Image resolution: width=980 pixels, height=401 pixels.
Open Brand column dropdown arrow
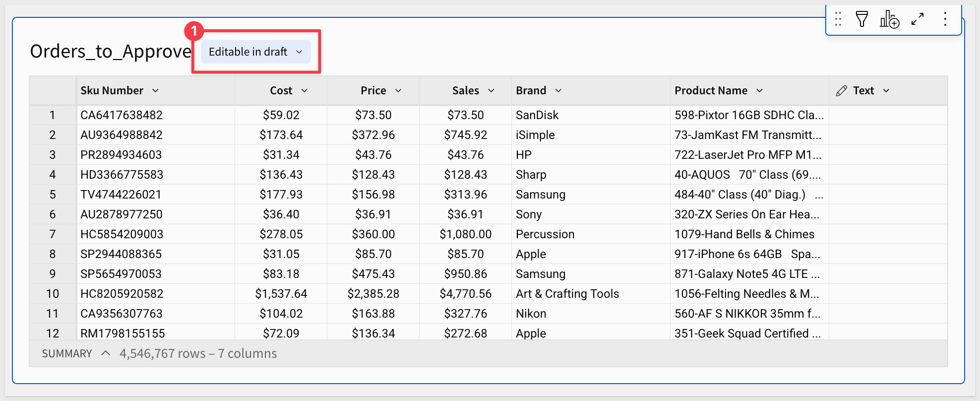(558, 91)
